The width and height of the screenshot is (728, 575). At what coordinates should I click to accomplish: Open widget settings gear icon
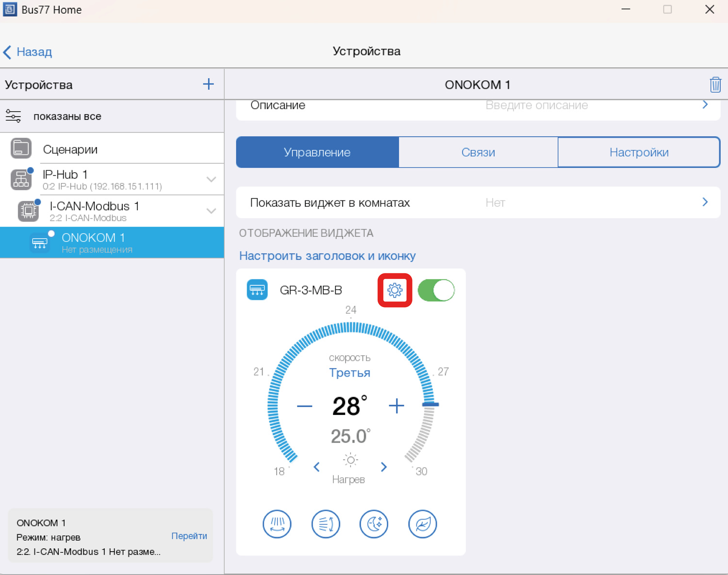pos(395,290)
